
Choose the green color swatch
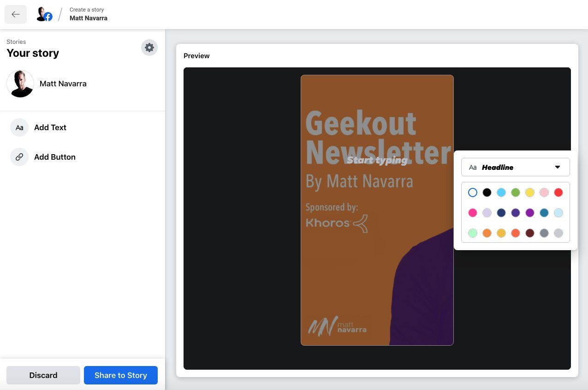coord(516,192)
